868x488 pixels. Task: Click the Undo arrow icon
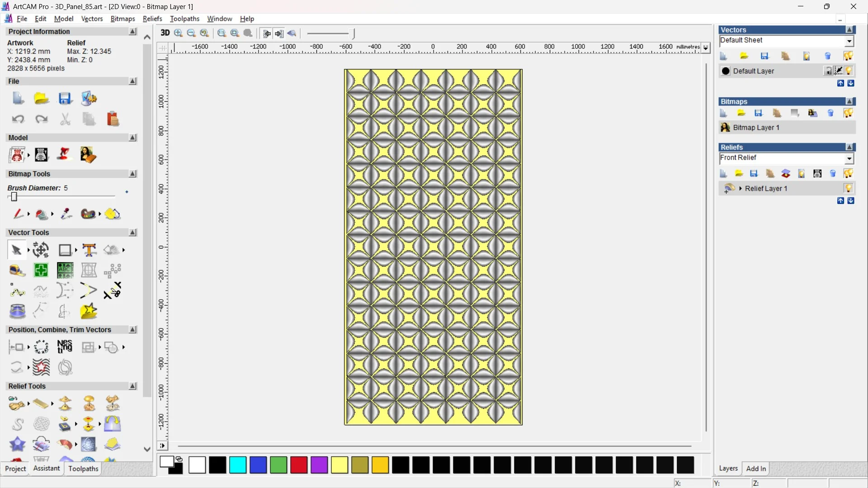(x=18, y=119)
